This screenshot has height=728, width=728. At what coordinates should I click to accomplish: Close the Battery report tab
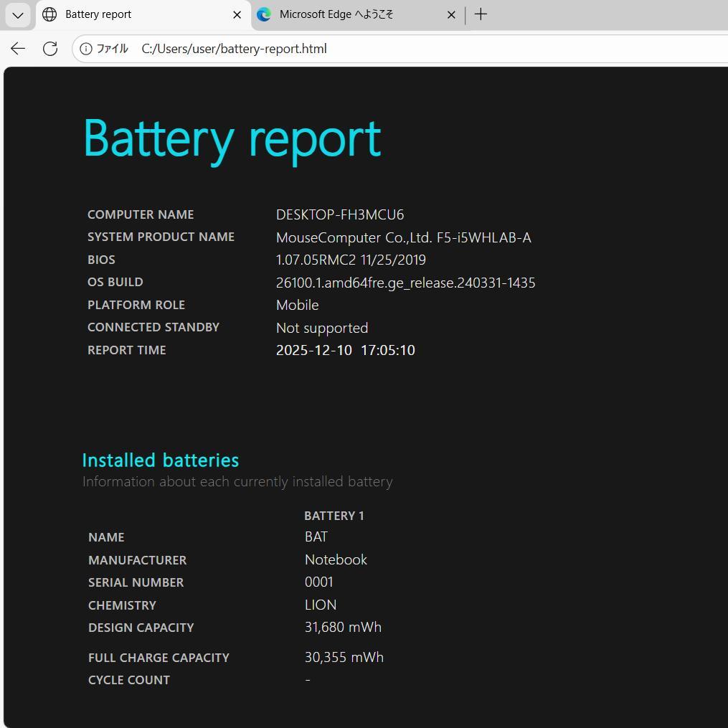(237, 14)
